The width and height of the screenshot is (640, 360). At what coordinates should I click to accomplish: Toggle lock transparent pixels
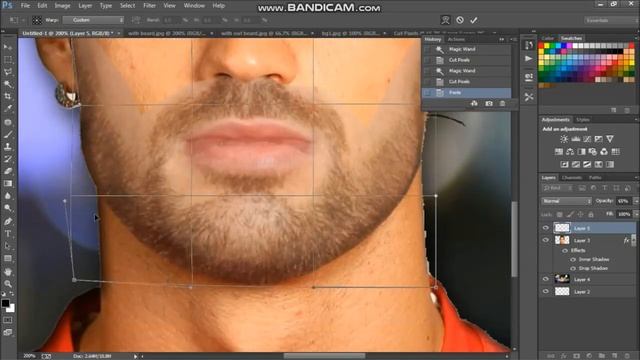point(560,214)
